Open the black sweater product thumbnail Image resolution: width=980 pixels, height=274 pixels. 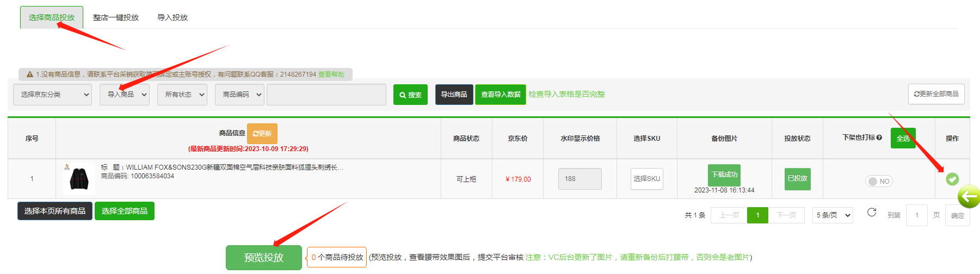point(79,178)
